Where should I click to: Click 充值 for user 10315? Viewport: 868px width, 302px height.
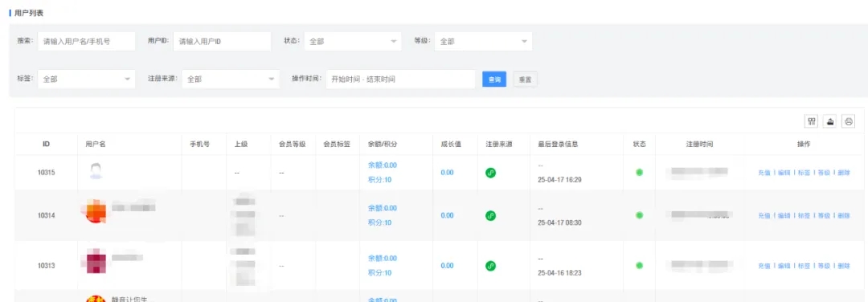coord(764,173)
